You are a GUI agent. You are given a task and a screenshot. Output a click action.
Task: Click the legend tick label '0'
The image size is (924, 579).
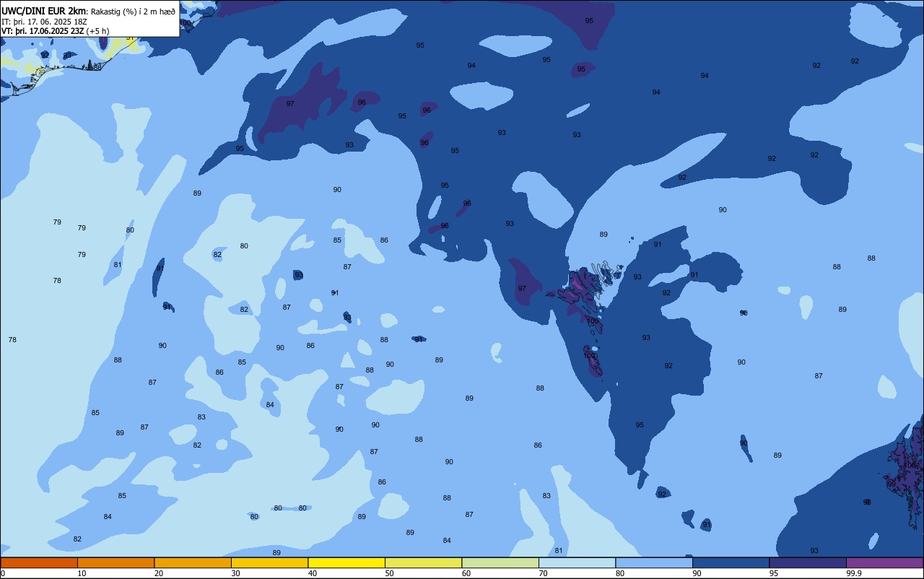tap(3, 573)
